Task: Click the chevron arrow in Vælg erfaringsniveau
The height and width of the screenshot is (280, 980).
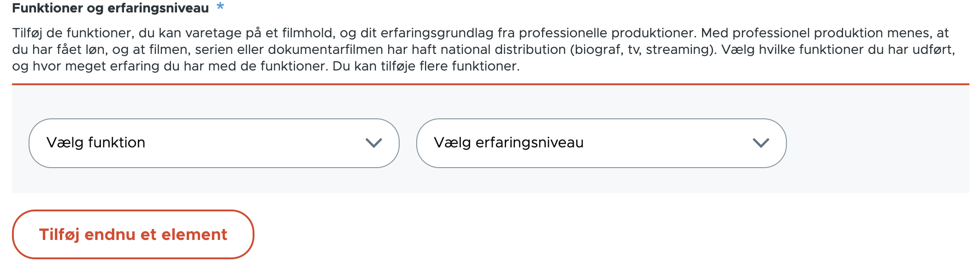Action: [761, 143]
